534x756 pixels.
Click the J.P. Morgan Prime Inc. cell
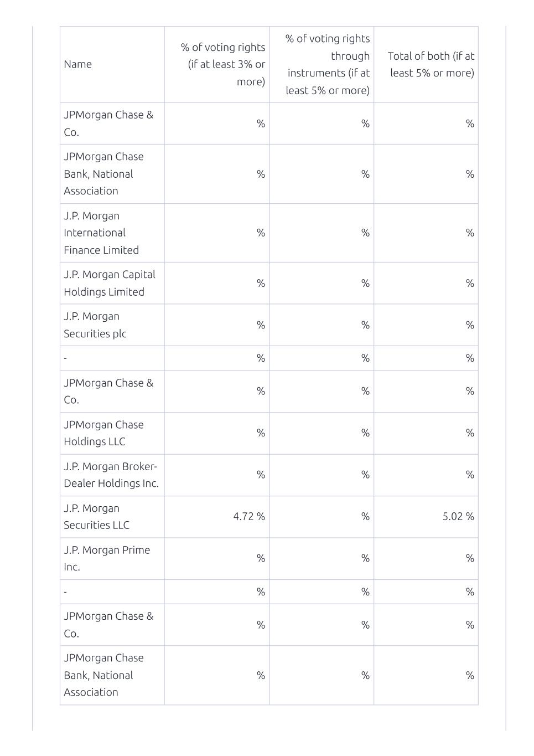point(107,558)
